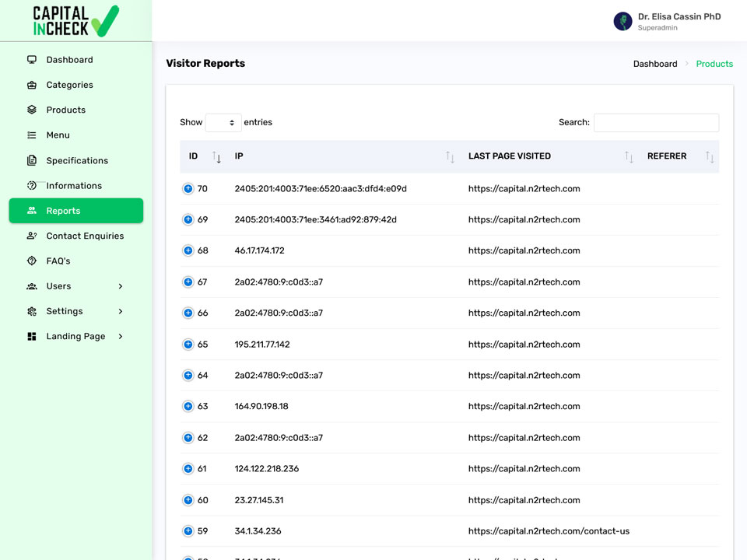This screenshot has width=747, height=560.
Task: Click the Informations icon in sidebar
Action: click(x=32, y=186)
